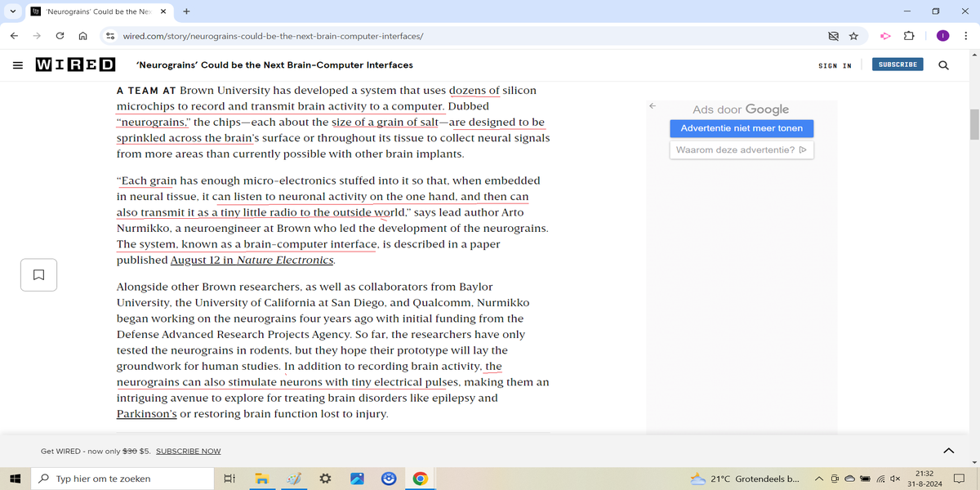
Task: Expand the subscription banner chevron
Action: pyautogui.click(x=948, y=450)
